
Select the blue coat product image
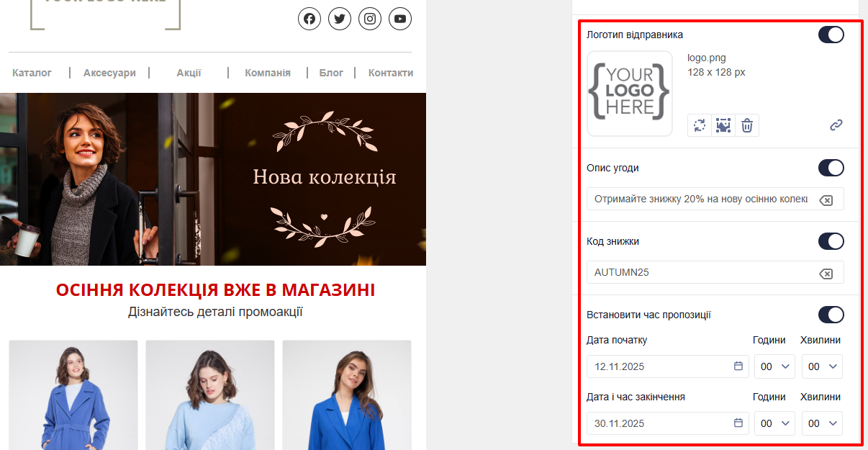pyautogui.click(x=73, y=395)
